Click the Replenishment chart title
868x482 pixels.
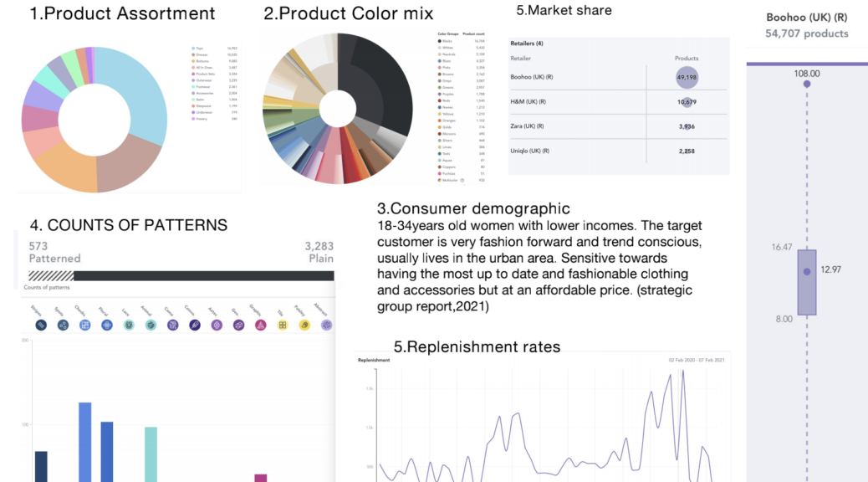pyautogui.click(x=374, y=360)
